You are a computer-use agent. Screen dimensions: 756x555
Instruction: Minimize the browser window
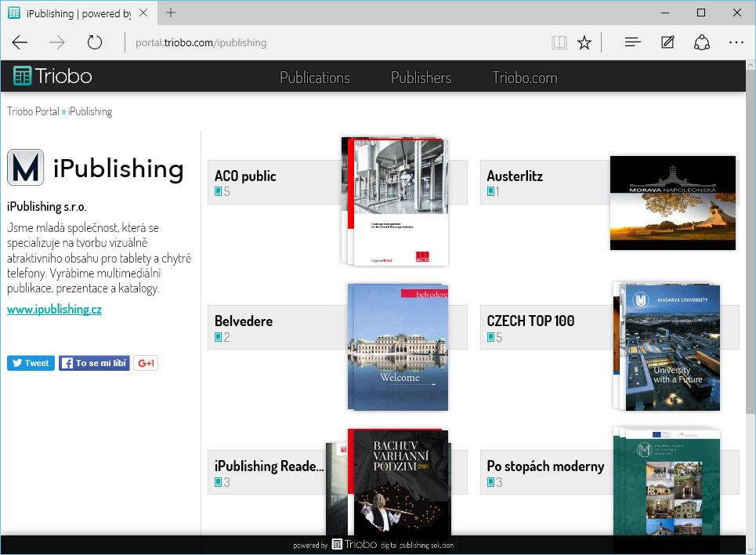(665, 13)
